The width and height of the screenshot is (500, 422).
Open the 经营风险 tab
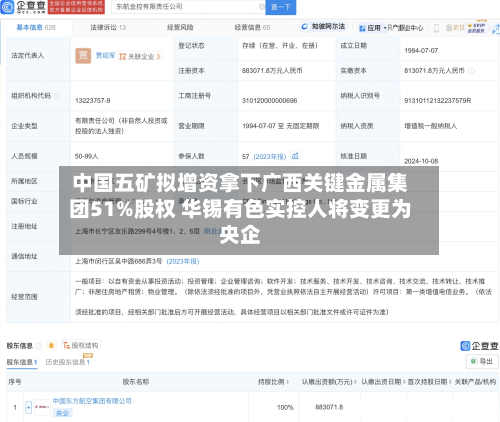click(180, 27)
